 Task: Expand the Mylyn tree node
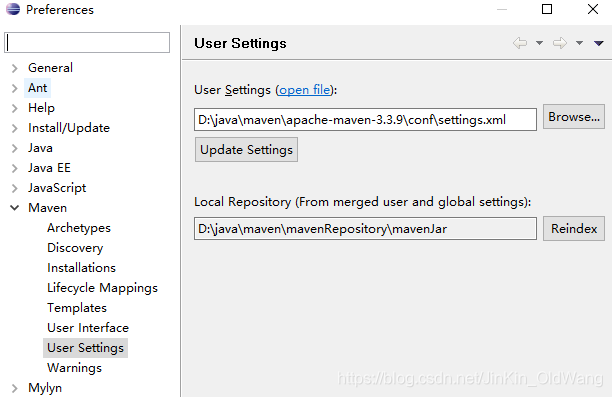[x=14, y=388]
